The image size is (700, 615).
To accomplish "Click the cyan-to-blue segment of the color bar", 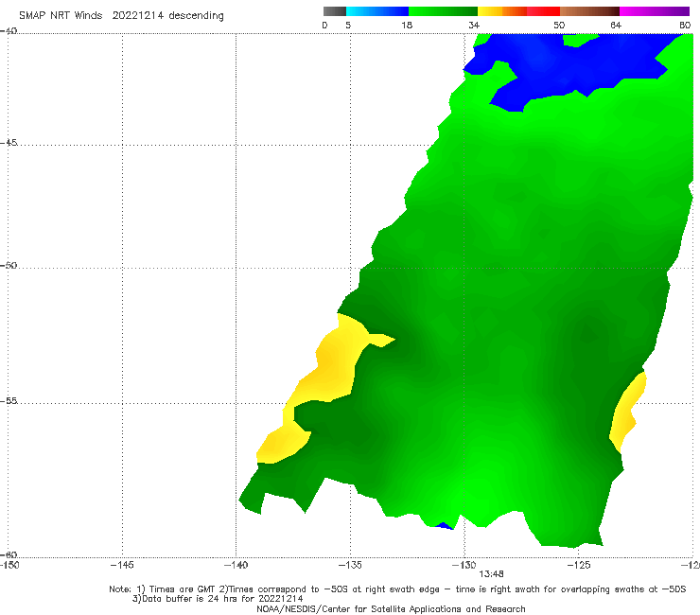I will pyautogui.click(x=377, y=11).
